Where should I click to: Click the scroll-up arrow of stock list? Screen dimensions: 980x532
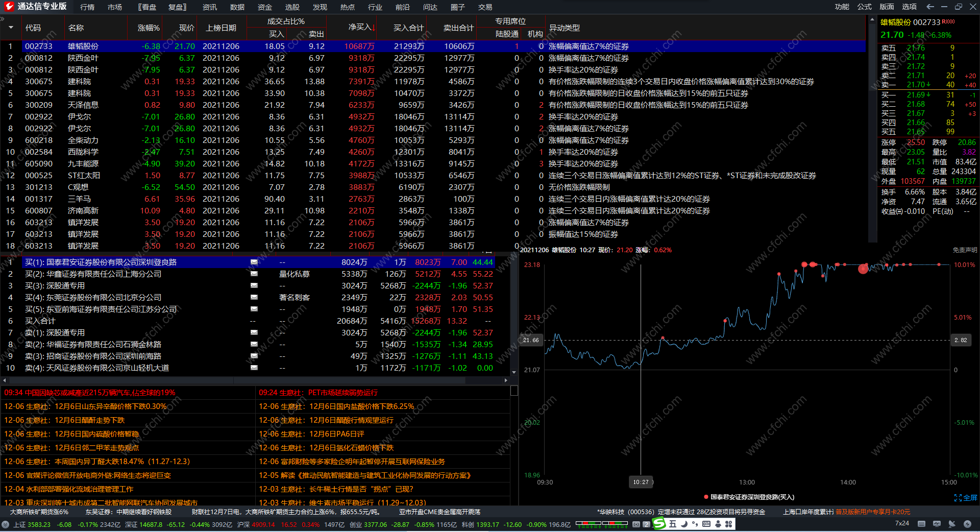pyautogui.click(x=871, y=19)
